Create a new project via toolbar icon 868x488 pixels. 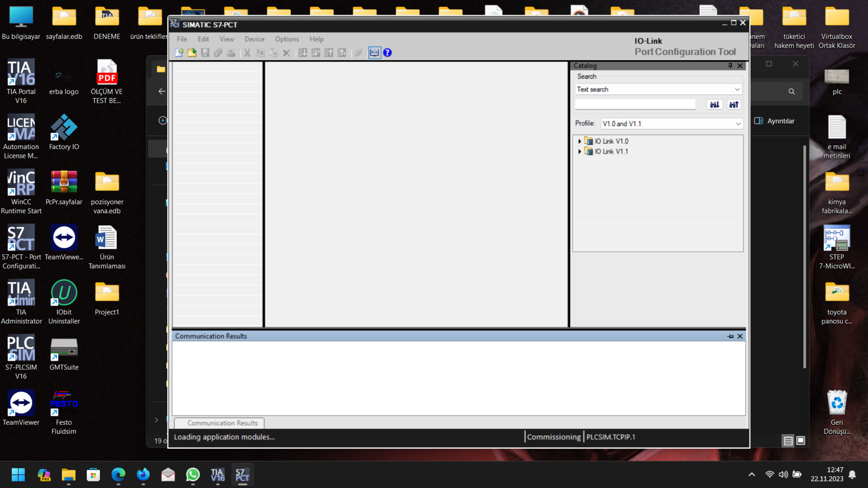pos(179,53)
